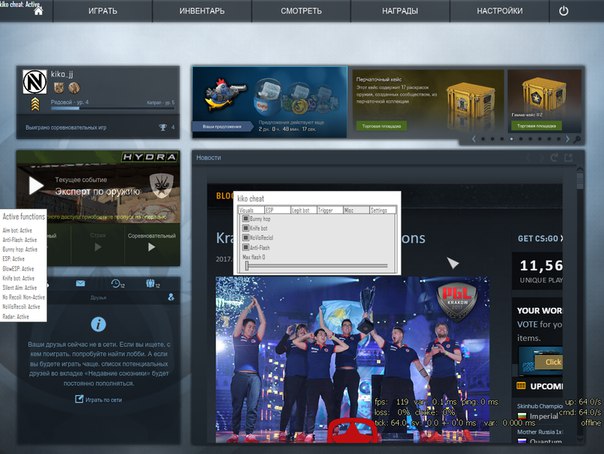604x454 pixels.
Task: Enable the Knife bot checkbox
Action: pos(246,229)
